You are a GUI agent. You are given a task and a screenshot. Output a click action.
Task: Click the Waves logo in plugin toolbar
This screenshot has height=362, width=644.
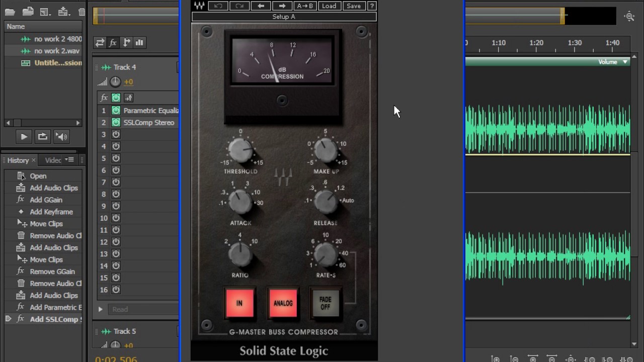click(199, 6)
